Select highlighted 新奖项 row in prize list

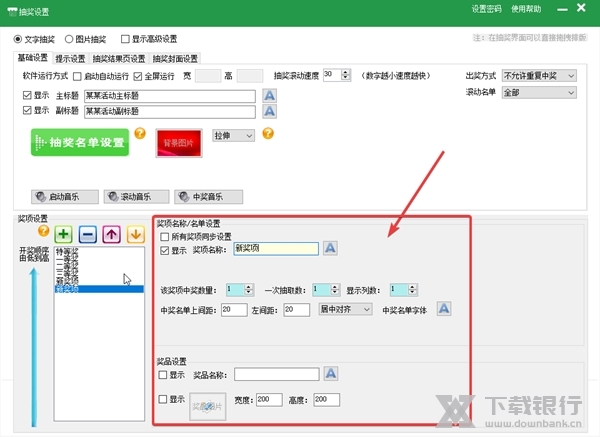(99, 289)
